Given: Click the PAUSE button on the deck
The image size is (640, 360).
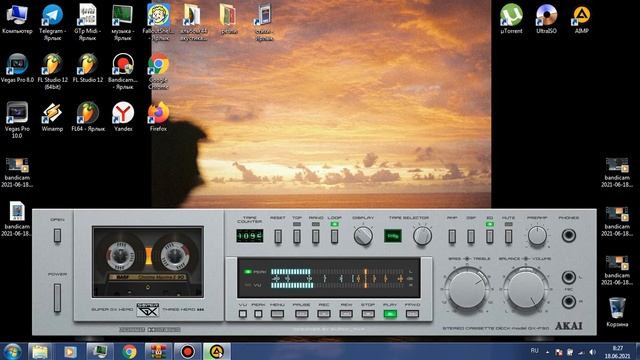Looking at the screenshot, I should point(302,314).
